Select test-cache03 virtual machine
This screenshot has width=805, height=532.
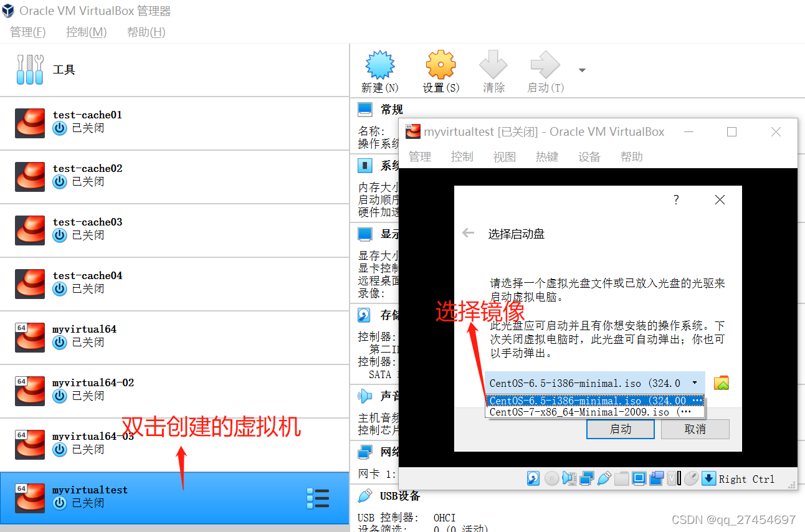174,230
